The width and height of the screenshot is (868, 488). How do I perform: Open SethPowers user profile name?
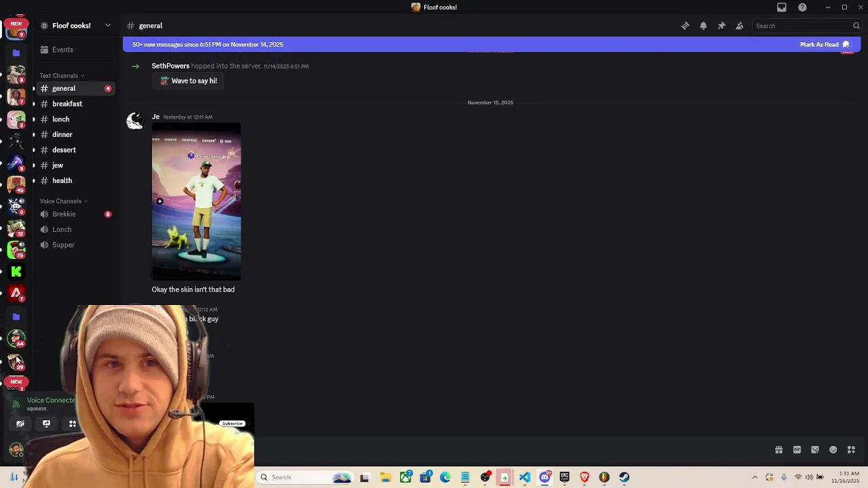point(170,66)
